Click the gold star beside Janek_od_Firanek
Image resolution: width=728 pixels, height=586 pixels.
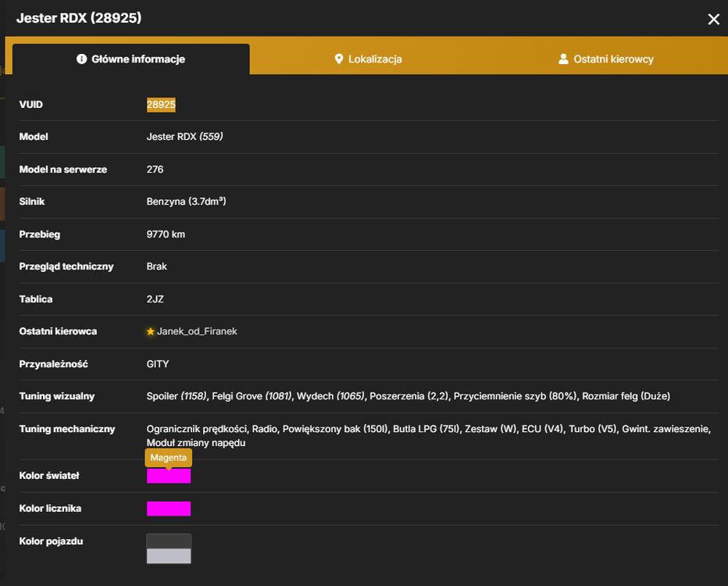(x=151, y=331)
